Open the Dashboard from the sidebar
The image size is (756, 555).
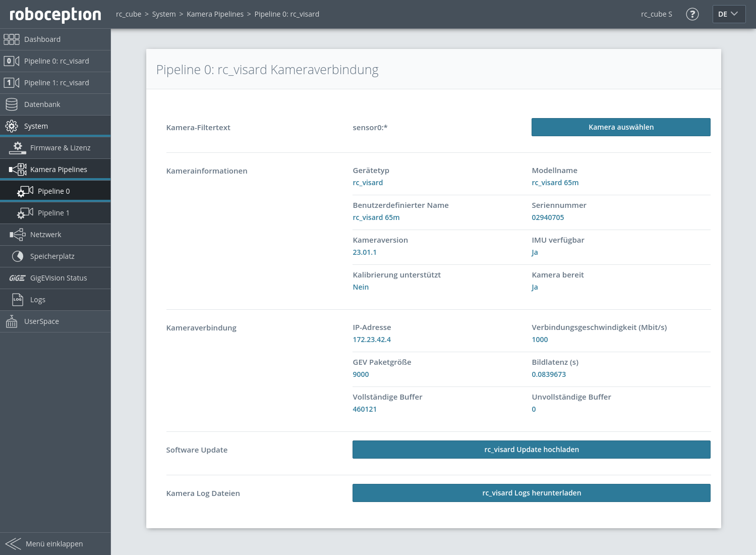click(x=42, y=39)
